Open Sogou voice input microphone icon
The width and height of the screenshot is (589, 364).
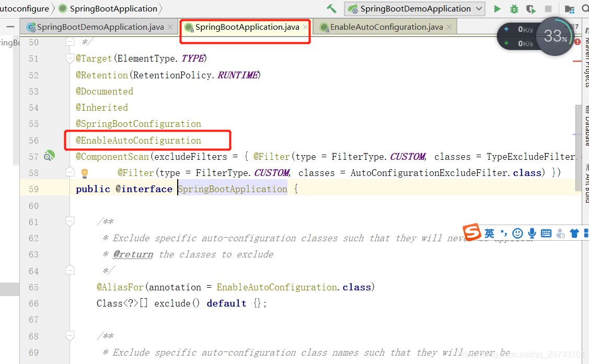(x=532, y=233)
